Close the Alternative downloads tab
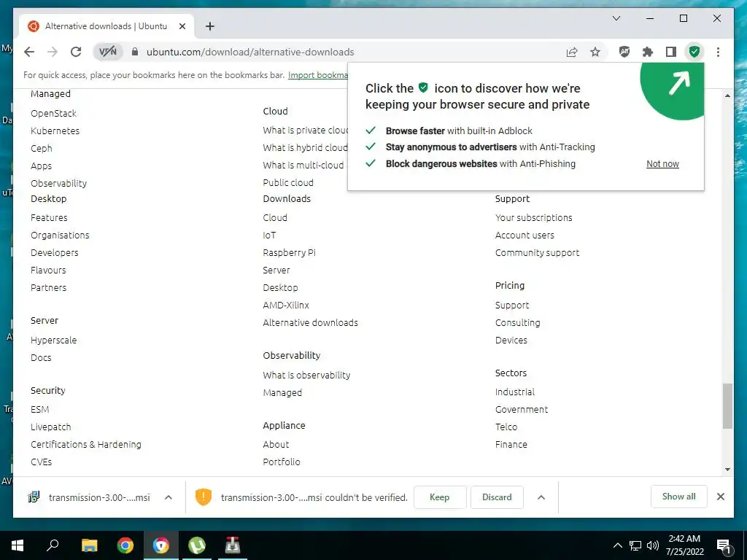Image resolution: width=747 pixels, height=560 pixels. 182,26
